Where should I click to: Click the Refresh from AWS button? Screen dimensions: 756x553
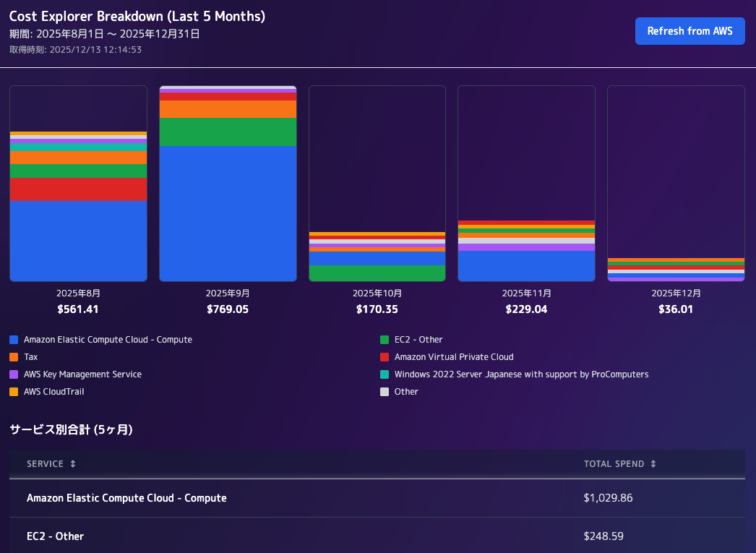tap(690, 31)
